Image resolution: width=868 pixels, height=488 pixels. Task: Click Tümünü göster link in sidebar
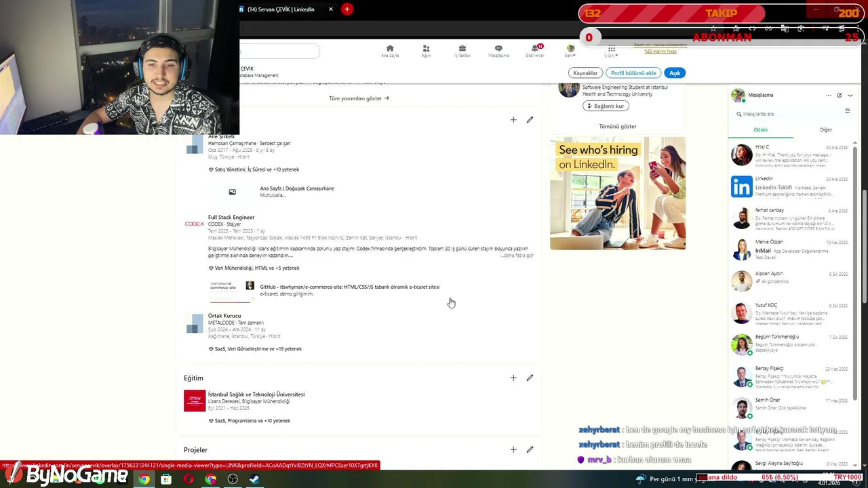tap(617, 127)
